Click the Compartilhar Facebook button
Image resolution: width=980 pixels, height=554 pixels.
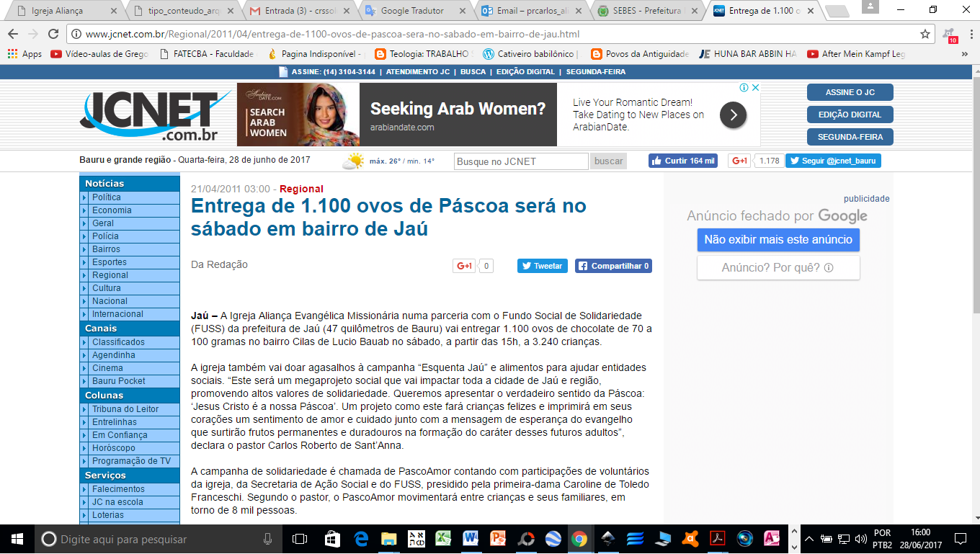click(613, 266)
